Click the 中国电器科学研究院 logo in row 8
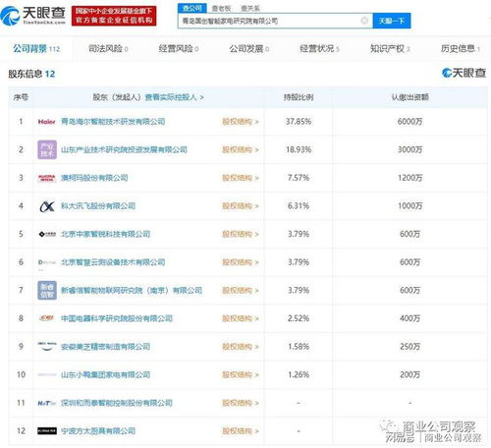 (x=47, y=318)
